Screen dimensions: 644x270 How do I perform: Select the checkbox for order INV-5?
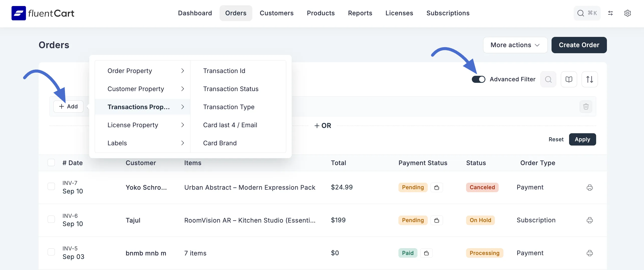[51, 252]
